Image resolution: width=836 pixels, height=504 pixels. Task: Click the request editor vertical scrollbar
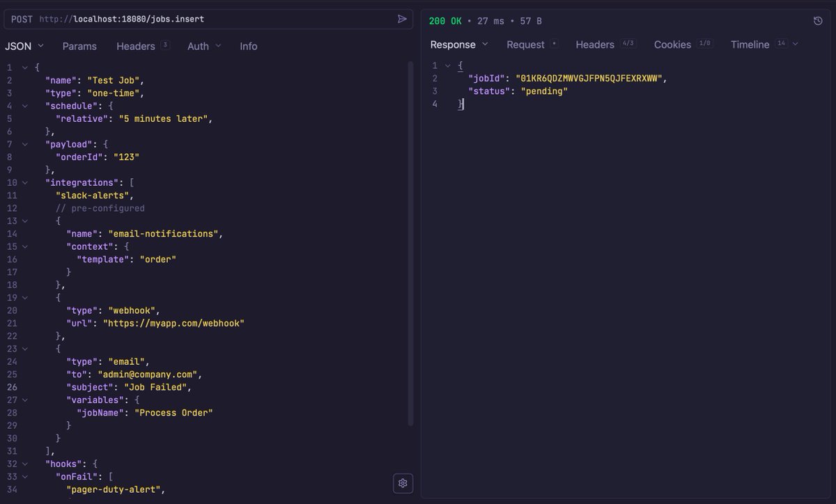point(410,244)
